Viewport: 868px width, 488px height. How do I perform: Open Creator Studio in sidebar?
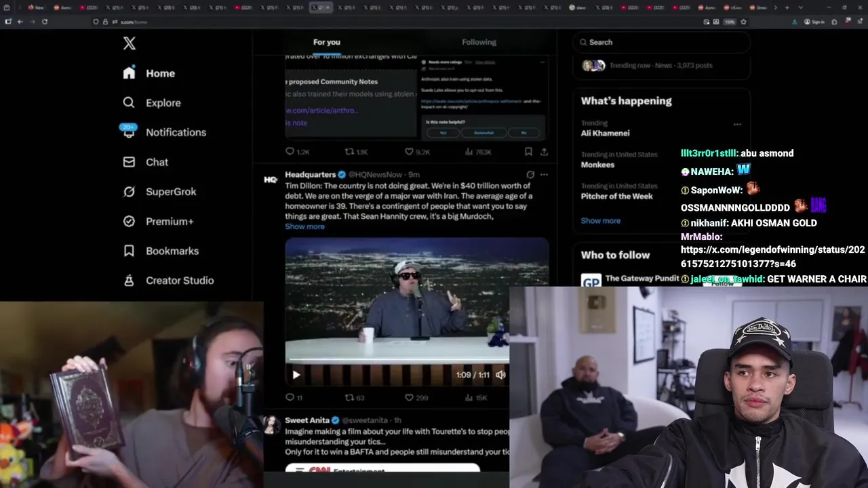180,281
